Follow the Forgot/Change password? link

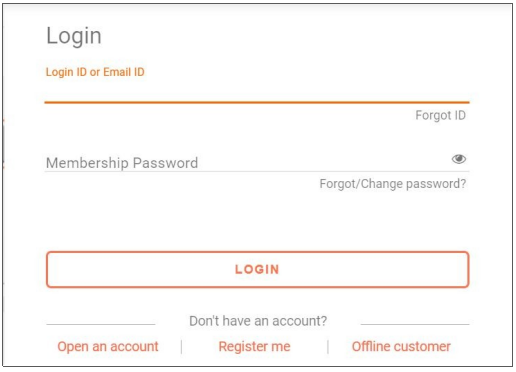[393, 184]
